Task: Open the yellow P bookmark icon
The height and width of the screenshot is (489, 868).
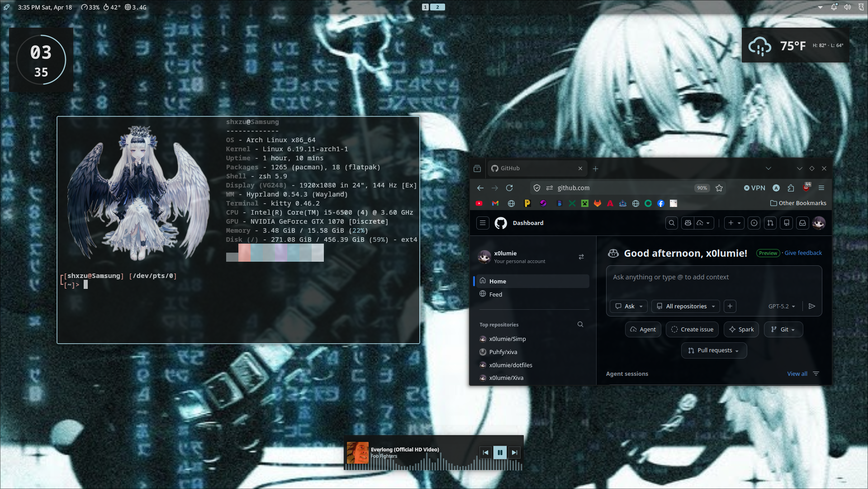Action: (x=527, y=203)
